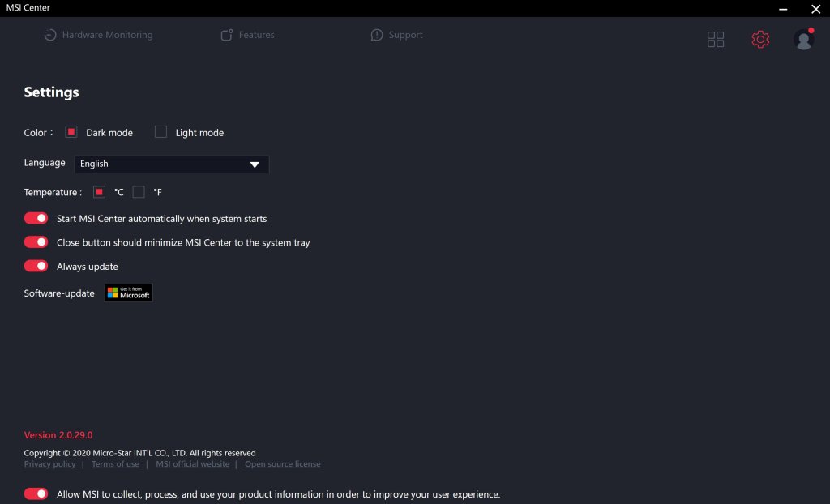
Task: Click the Support chat bubble icon
Action: click(x=377, y=35)
